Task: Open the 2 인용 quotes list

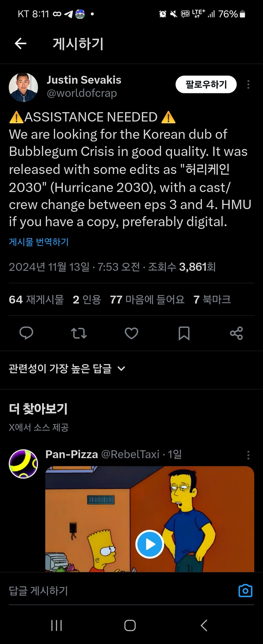Action: pos(87,299)
